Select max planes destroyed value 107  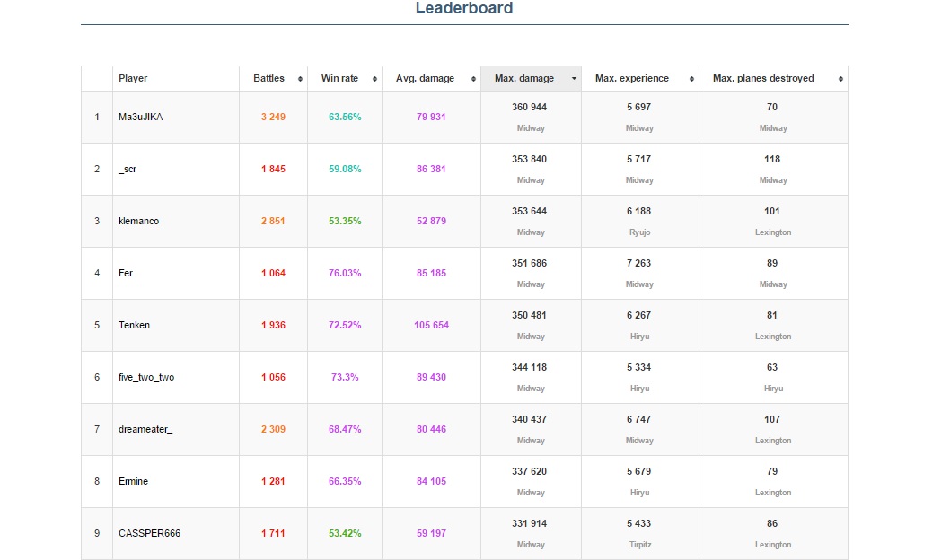pyautogui.click(x=772, y=419)
